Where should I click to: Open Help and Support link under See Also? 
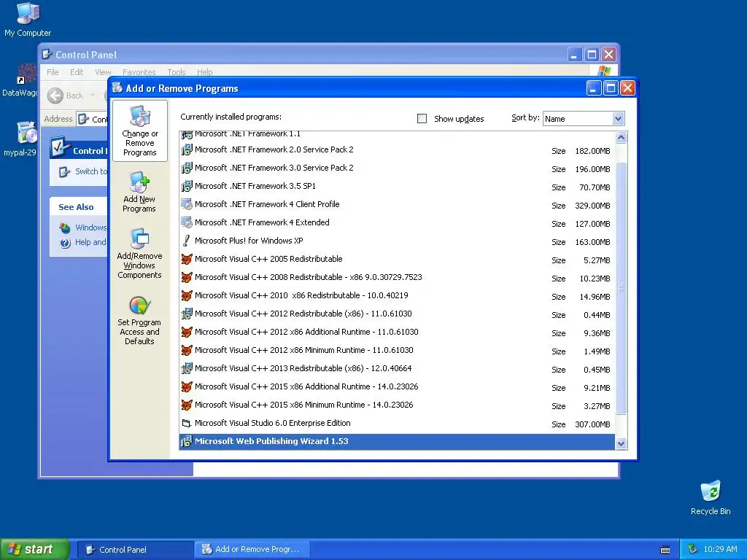(90, 242)
